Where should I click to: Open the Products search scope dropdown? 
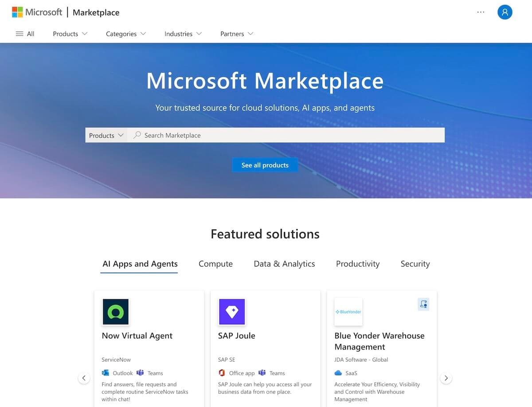click(106, 135)
